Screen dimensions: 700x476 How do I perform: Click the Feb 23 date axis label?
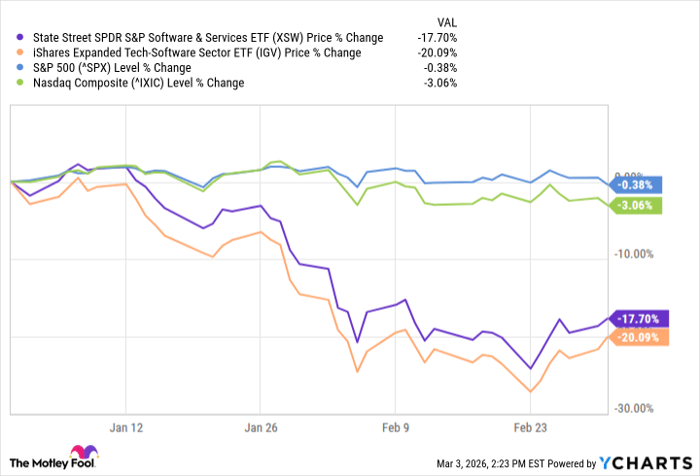tap(530, 424)
